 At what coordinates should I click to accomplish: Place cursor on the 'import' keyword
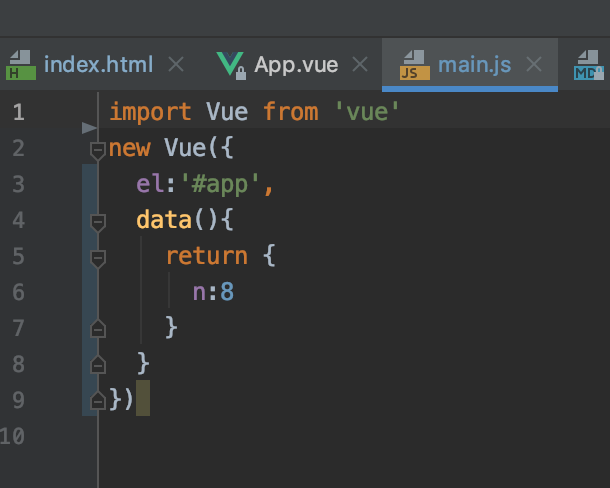pyautogui.click(x=151, y=112)
